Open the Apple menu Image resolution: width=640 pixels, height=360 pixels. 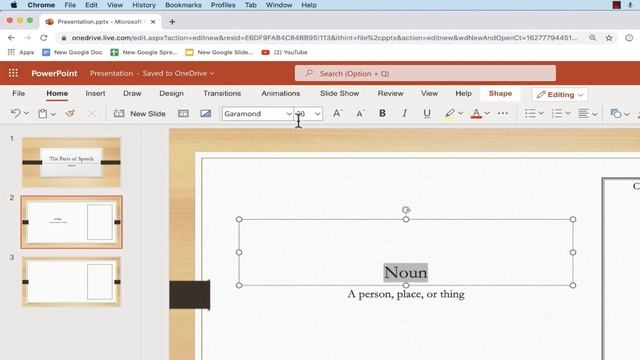click(14, 5)
